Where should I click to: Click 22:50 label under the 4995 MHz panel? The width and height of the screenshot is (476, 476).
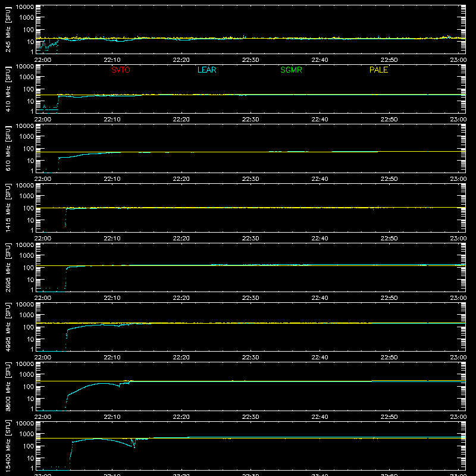click(389, 358)
